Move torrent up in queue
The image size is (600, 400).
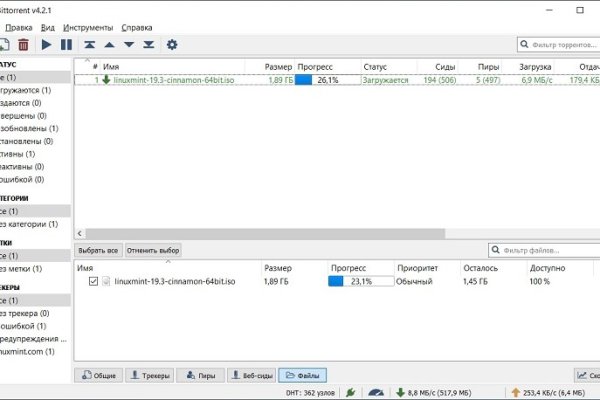pos(110,45)
